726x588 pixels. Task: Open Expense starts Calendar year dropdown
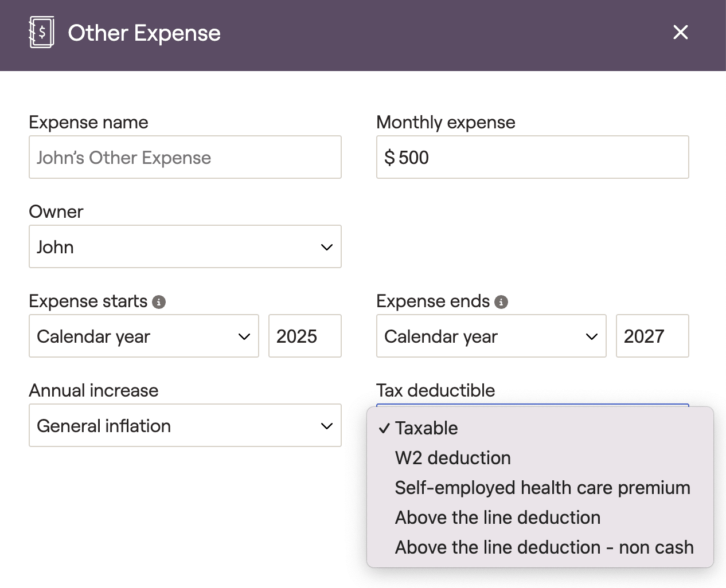(143, 336)
